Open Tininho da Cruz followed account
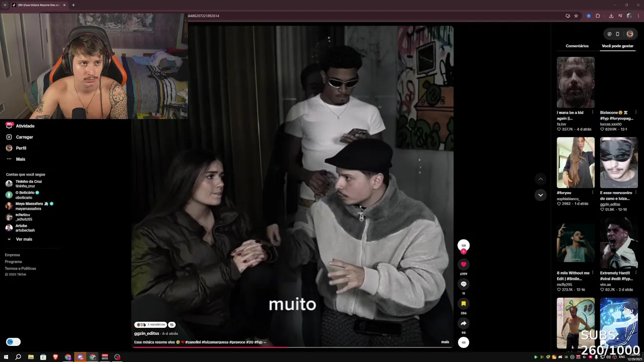This screenshot has width=644, height=362. (x=29, y=184)
